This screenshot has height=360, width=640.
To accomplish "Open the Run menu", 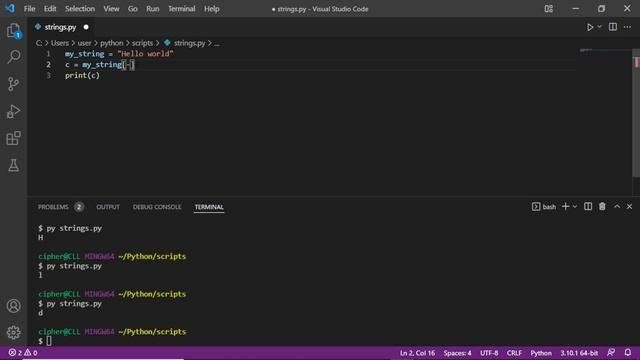I will tap(153, 9).
